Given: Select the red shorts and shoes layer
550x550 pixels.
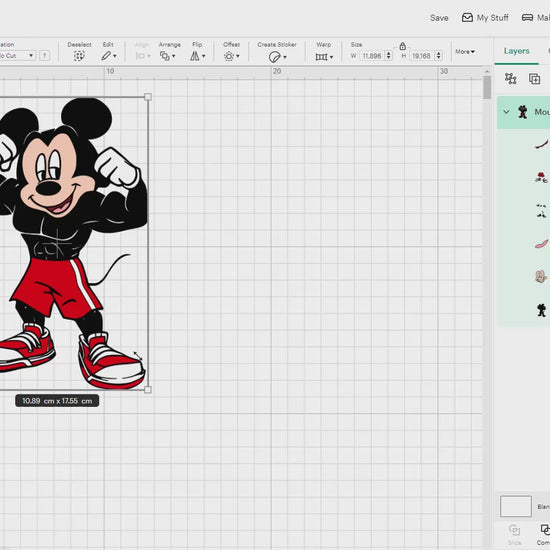Looking at the screenshot, I should click(541, 177).
